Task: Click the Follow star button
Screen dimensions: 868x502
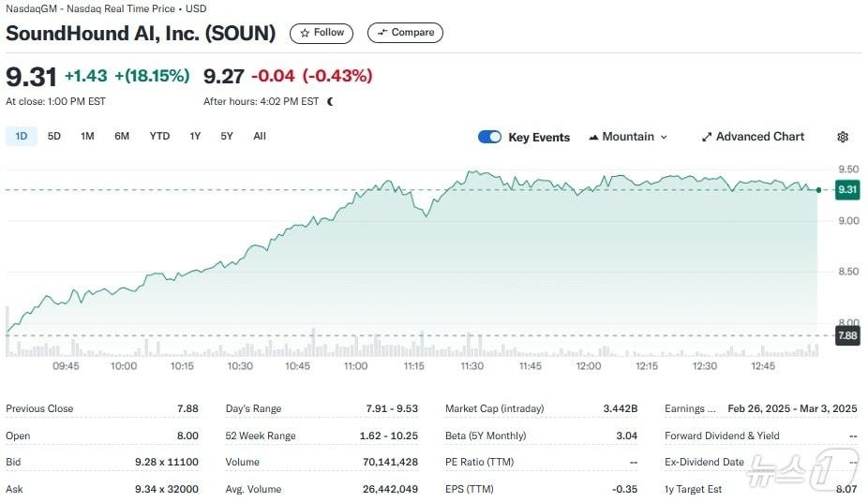Action: click(322, 33)
